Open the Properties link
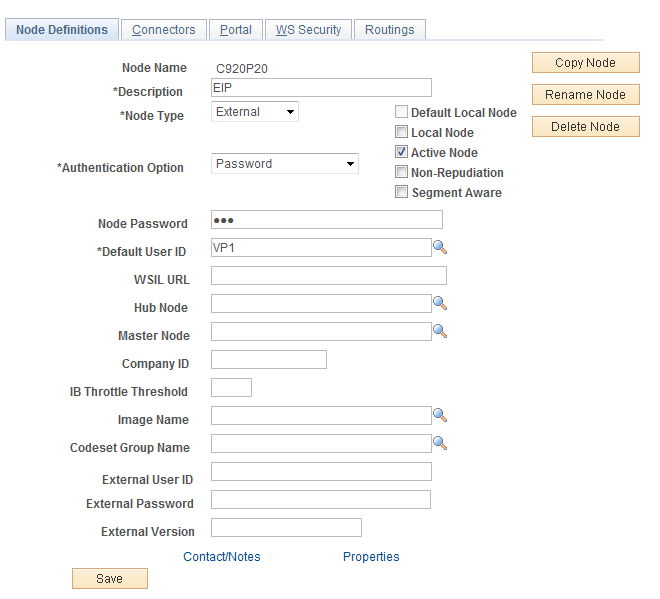This screenshot has width=660, height=599. pos(371,556)
